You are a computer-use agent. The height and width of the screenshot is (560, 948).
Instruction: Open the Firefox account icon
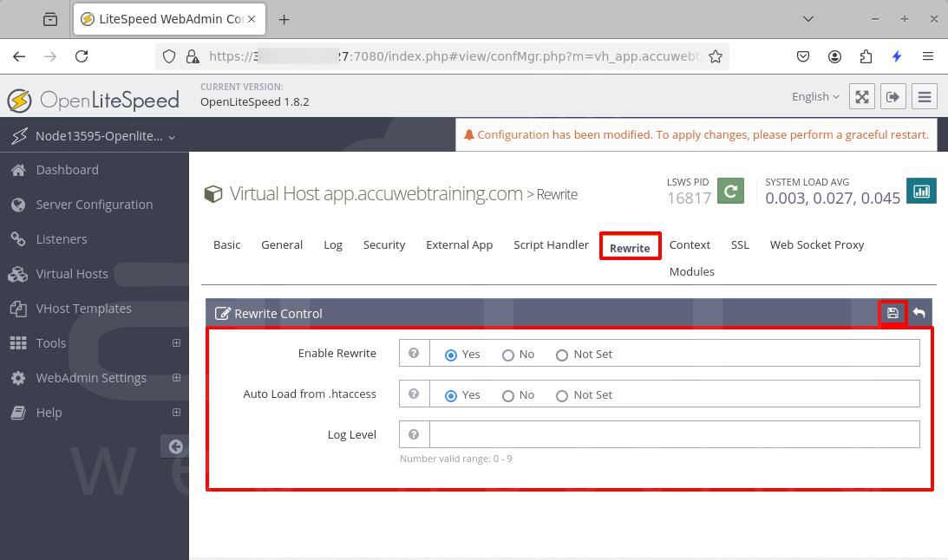tap(834, 56)
